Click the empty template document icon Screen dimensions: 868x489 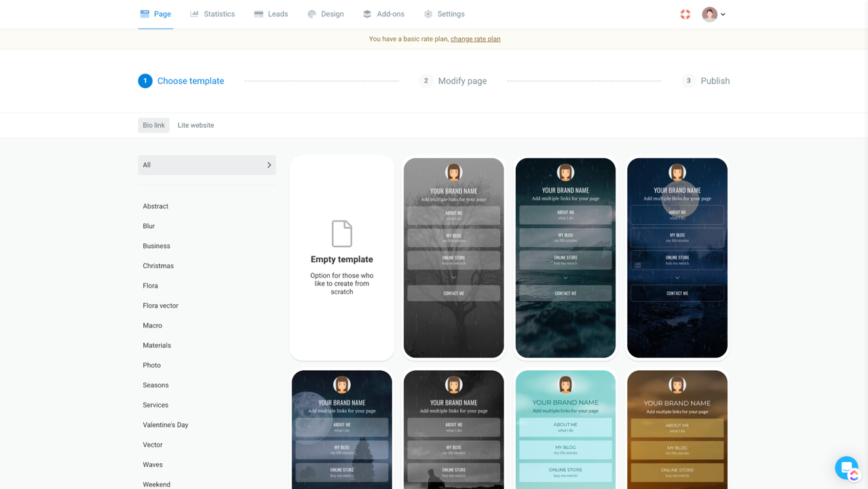341,234
